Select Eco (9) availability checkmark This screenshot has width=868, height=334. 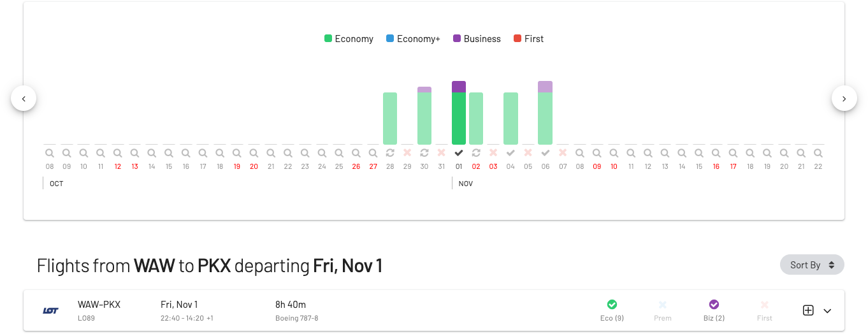612,305
